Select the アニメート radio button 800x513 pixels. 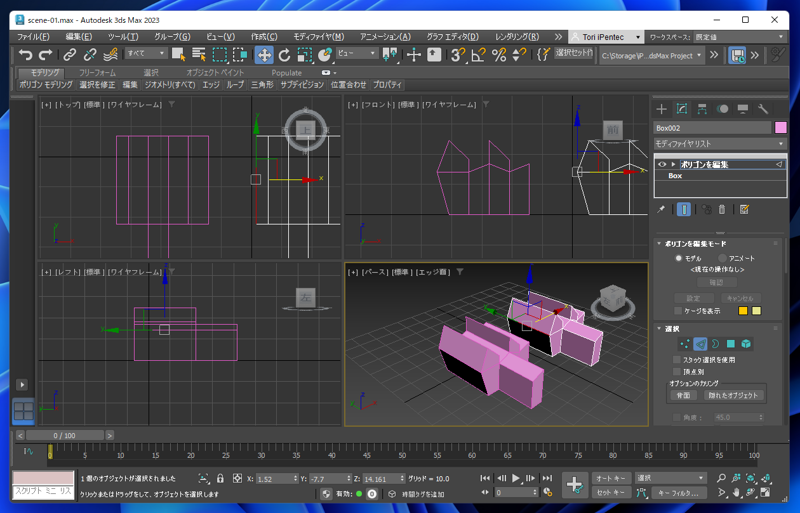(722, 258)
